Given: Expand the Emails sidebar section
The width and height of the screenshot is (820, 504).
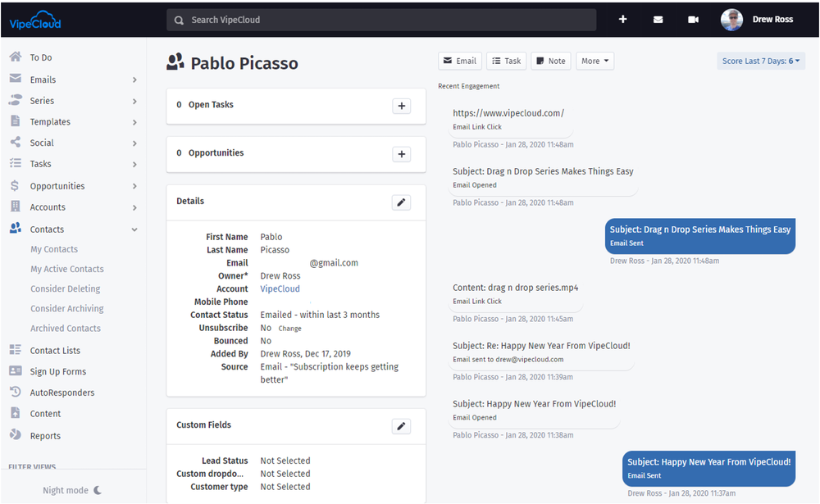Looking at the screenshot, I should [x=51, y=79].
